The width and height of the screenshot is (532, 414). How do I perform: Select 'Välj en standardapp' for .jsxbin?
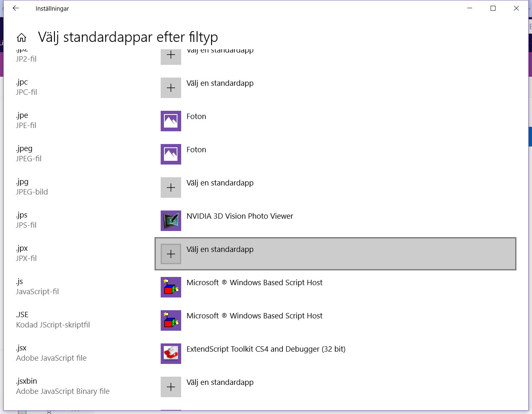point(220,382)
